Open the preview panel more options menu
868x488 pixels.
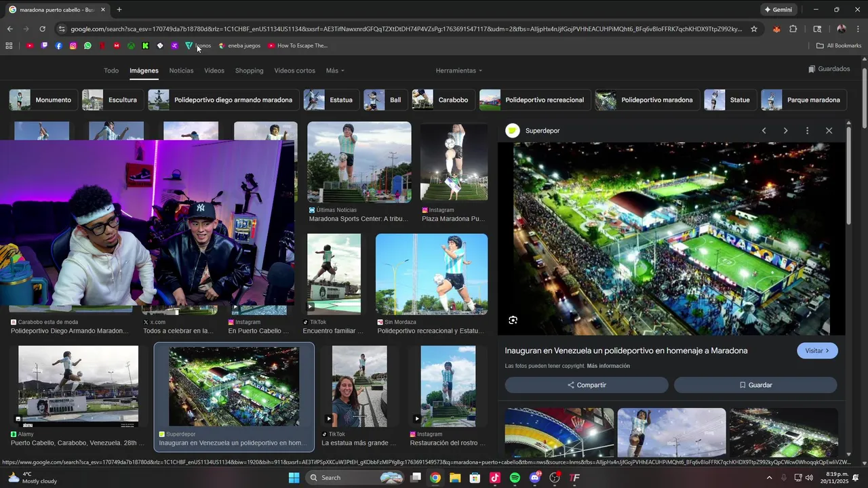click(807, 131)
